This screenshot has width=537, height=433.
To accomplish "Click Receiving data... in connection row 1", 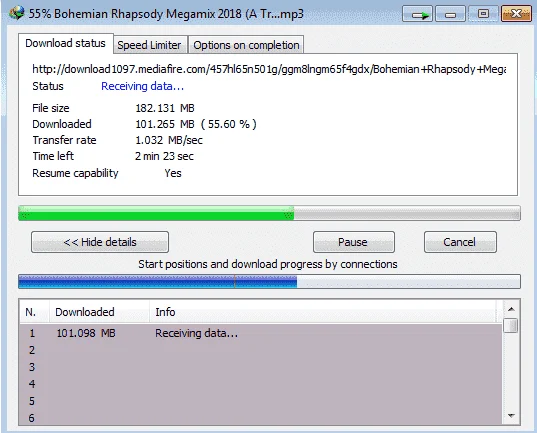I will (196, 333).
